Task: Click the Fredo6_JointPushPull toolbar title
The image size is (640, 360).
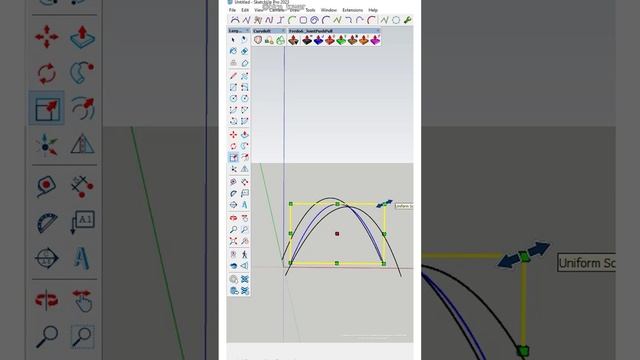Action: [311, 31]
